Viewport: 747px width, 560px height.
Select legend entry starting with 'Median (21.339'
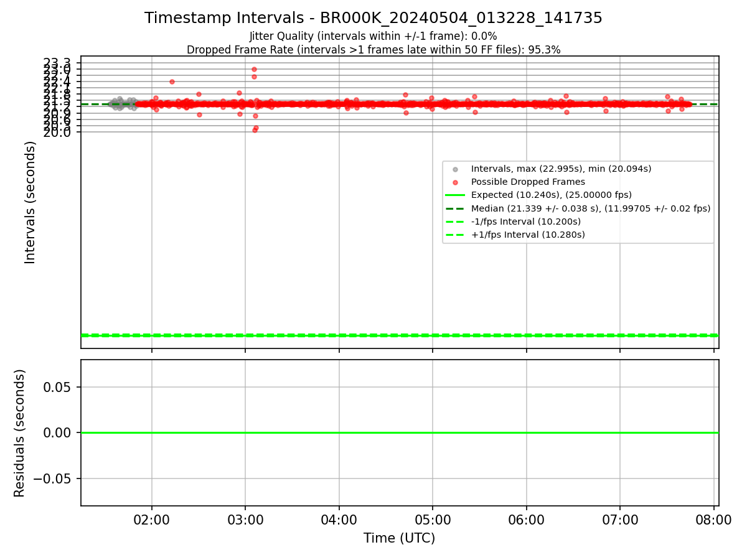(590, 208)
